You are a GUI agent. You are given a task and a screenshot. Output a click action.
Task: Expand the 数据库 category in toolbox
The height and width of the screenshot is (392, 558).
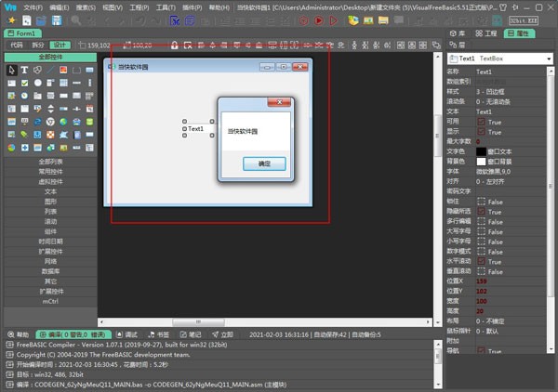(50, 270)
